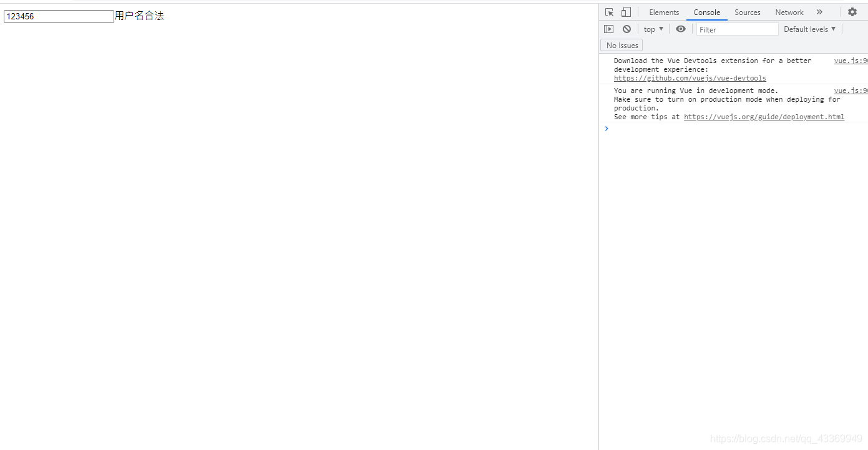Open vue.js source link beside Download message
Screen dimensions: 868x450
click(x=851, y=61)
